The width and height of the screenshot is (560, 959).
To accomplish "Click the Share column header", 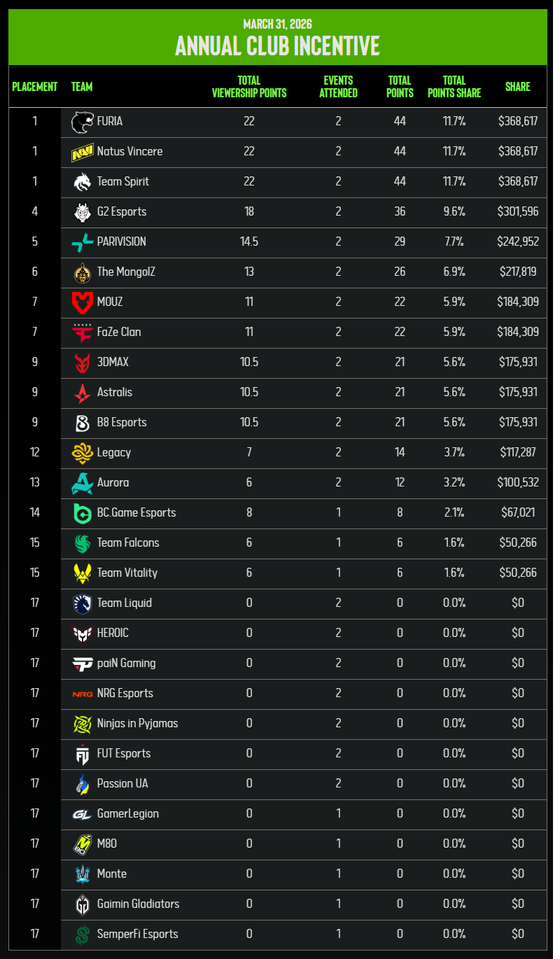I will coord(518,87).
